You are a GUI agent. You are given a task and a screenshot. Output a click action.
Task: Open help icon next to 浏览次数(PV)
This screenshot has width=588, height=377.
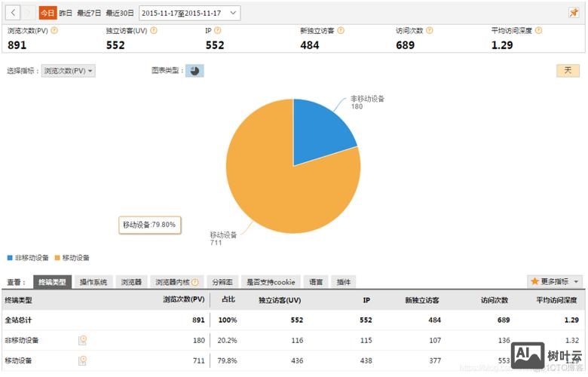(54, 30)
